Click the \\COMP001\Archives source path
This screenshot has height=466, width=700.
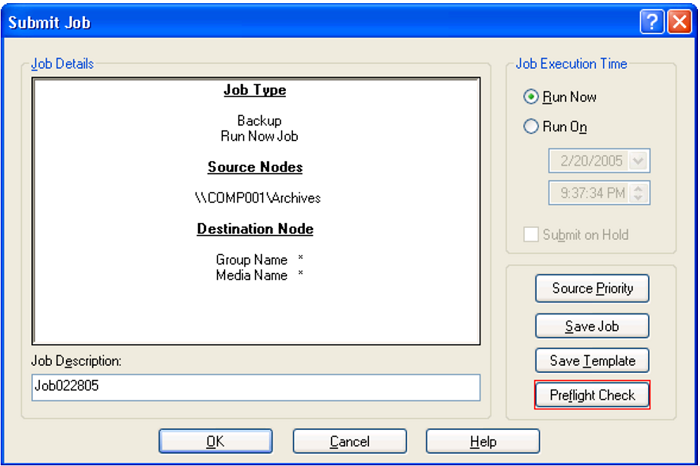pos(258,198)
